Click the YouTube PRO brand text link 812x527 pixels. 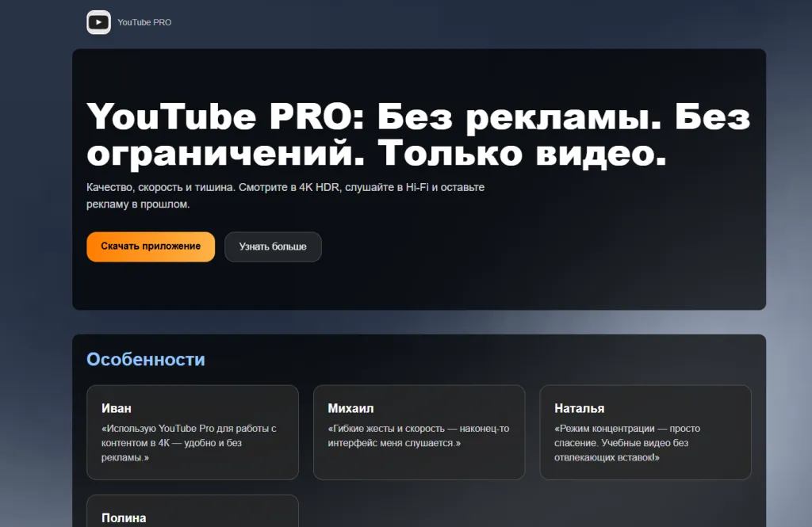(144, 22)
